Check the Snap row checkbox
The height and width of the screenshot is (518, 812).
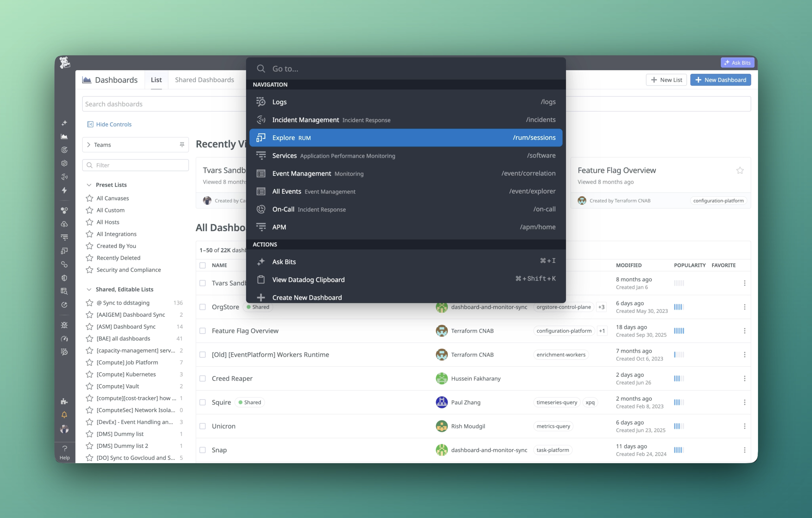click(203, 450)
